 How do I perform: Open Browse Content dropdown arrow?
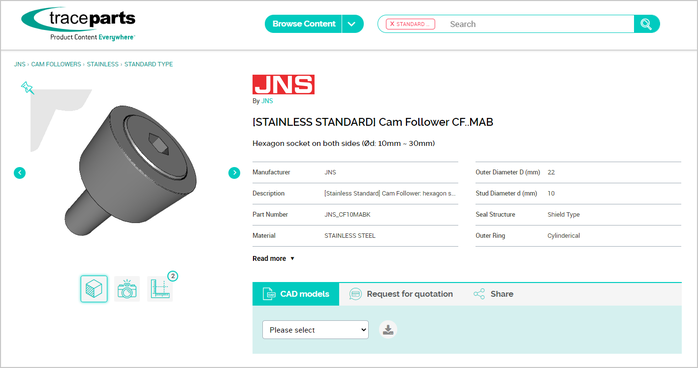click(x=353, y=24)
